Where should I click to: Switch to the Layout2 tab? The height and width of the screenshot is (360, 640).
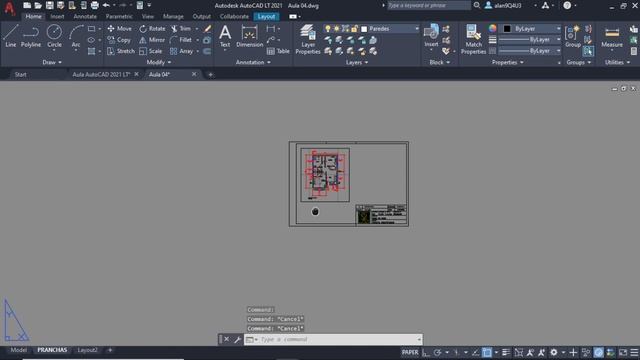click(x=87, y=350)
